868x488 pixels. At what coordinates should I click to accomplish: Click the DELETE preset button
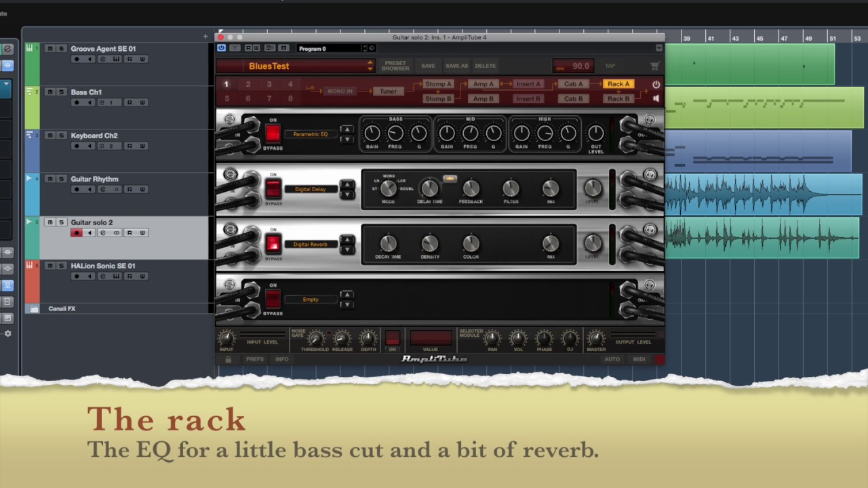(486, 66)
